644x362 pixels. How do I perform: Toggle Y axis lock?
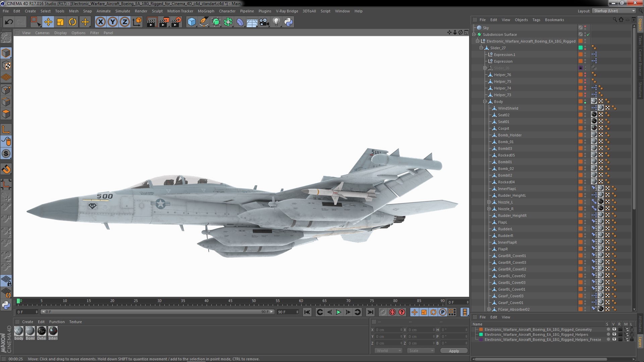click(x=113, y=22)
